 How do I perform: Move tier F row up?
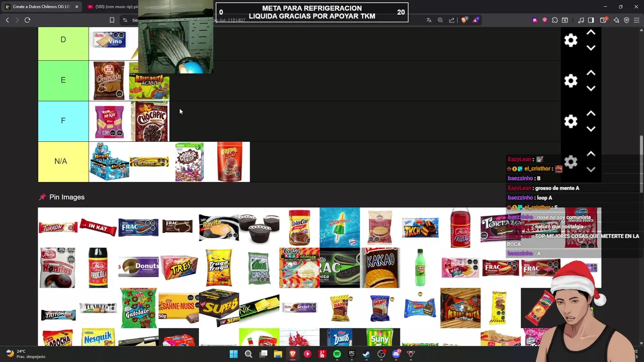pos(591,114)
